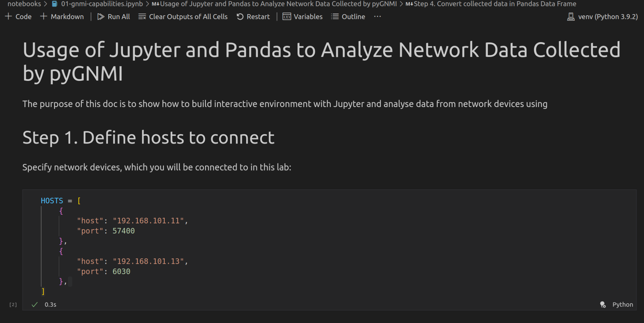Click the green success checkmark on the cell
Viewport: 644px width, 323px height.
pyautogui.click(x=35, y=304)
